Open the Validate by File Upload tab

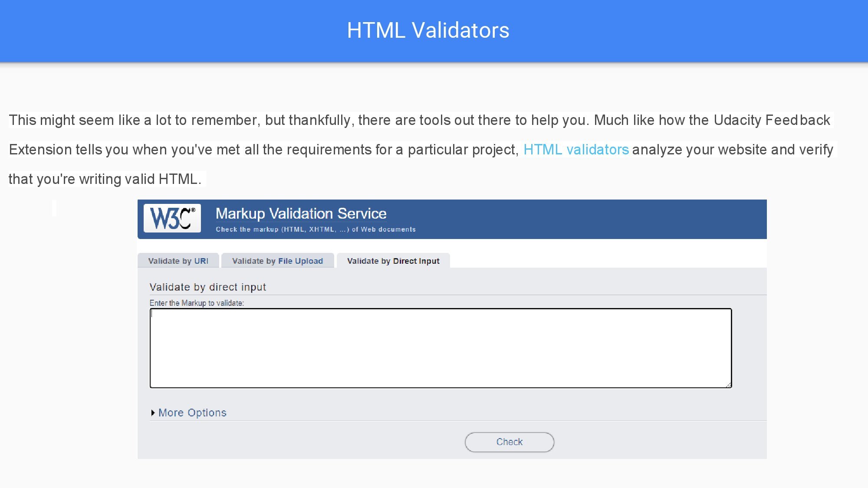point(277,261)
